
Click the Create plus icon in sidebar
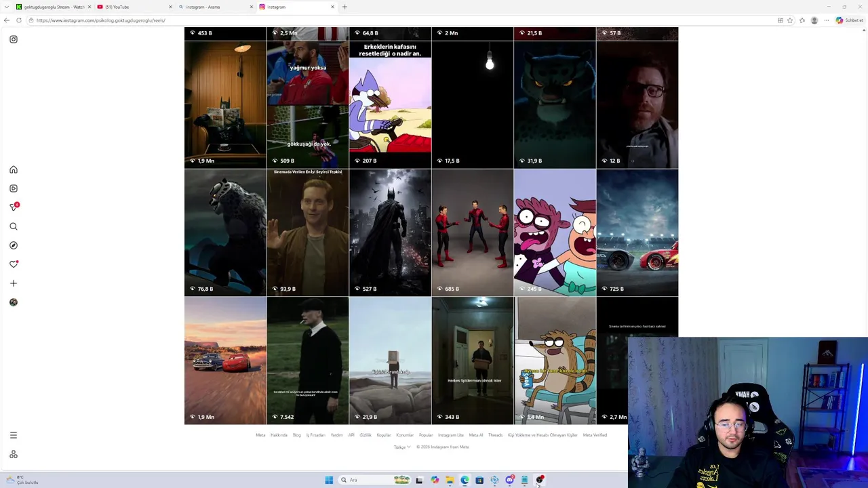point(14,283)
